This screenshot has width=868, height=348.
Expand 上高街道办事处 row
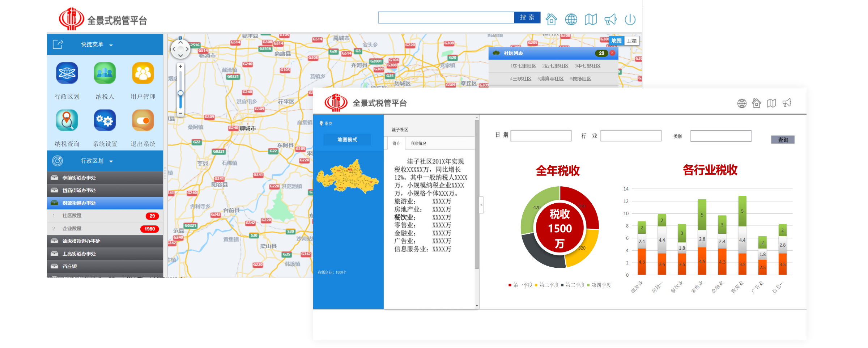105,254
